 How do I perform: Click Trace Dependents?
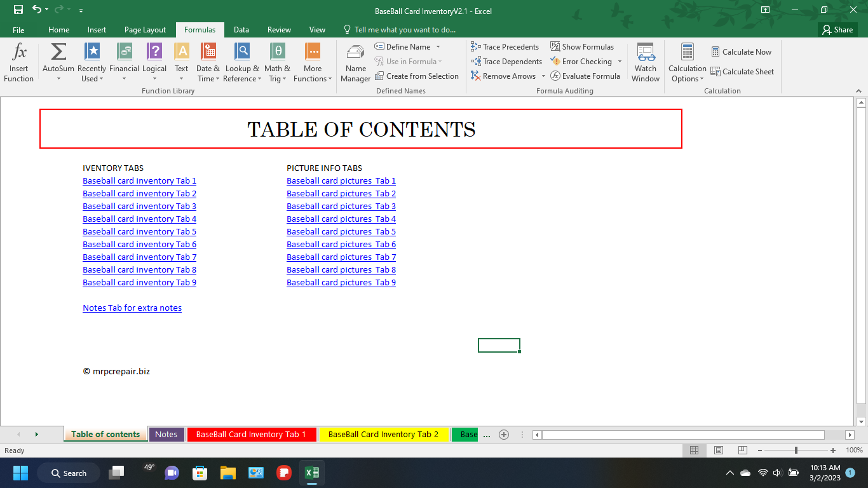[x=506, y=62]
